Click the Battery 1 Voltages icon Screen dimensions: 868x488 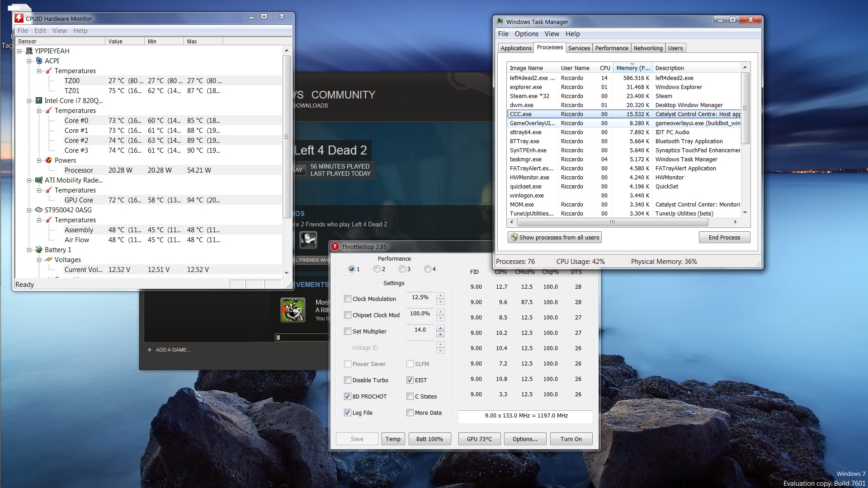(x=49, y=259)
